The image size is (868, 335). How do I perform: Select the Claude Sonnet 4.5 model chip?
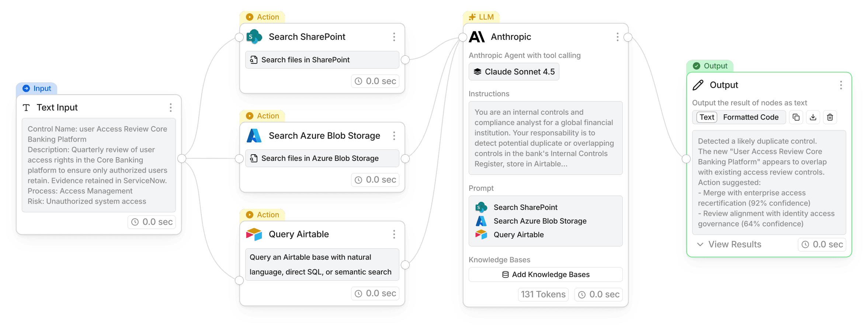click(x=514, y=72)
